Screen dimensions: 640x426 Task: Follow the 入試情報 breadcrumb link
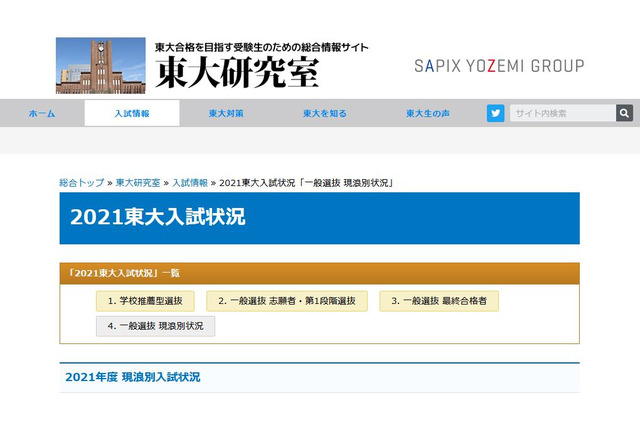(190, 183)
